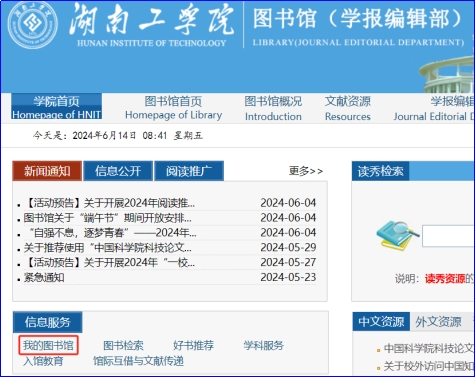Click the book and magnifier search icon
475x377 pixels.
tap(398, 236)
